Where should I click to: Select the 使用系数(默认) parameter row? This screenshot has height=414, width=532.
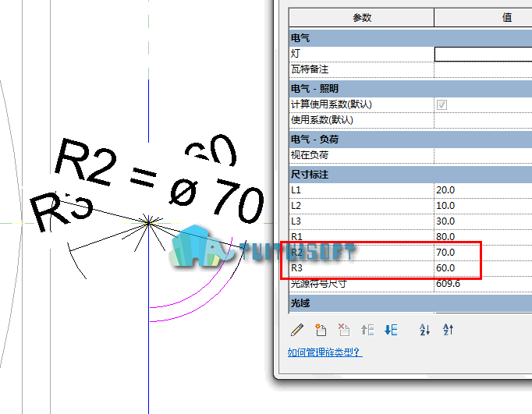[410, 120]
